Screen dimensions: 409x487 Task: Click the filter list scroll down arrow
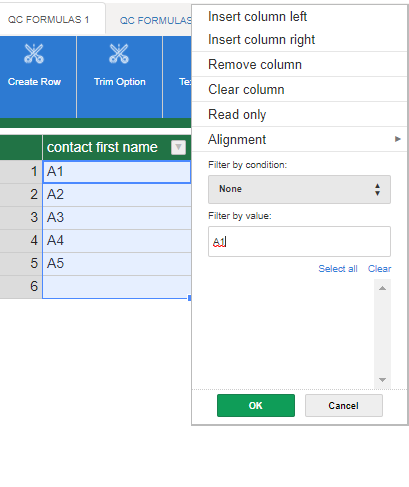point(382,380)
